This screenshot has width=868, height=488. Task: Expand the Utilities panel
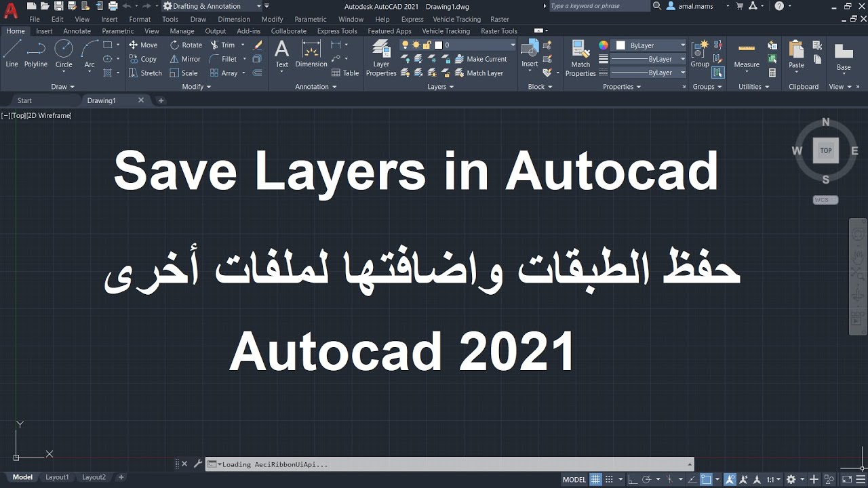[x=753, y=87]
